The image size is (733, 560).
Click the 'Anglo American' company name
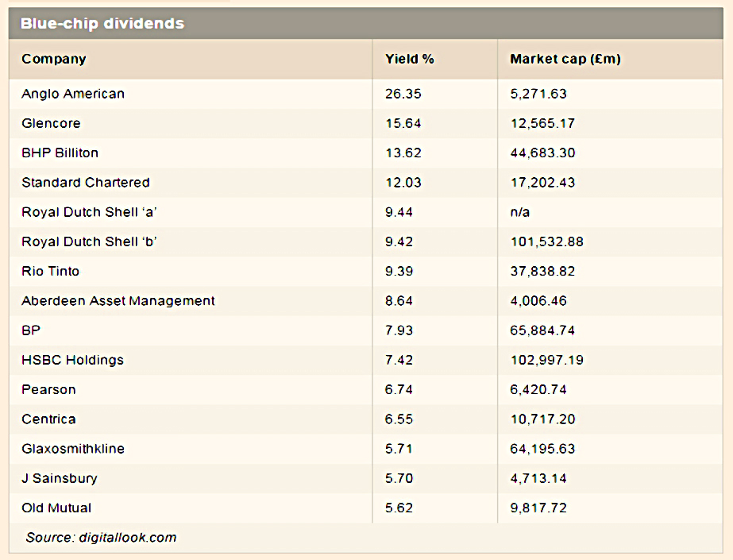click(x=73, y=94)
